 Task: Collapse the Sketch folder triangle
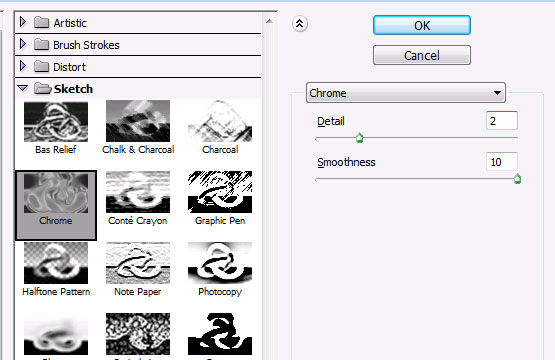(x=23, y=88)
